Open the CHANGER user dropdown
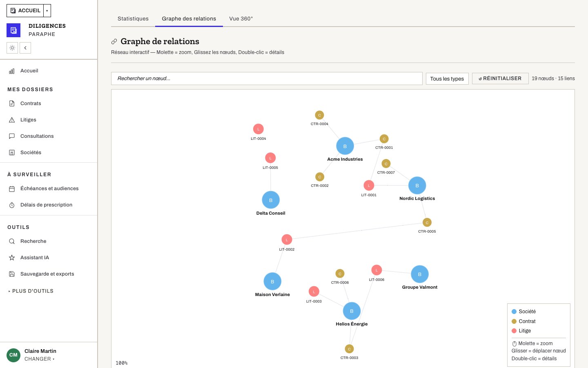 [39, 359]
